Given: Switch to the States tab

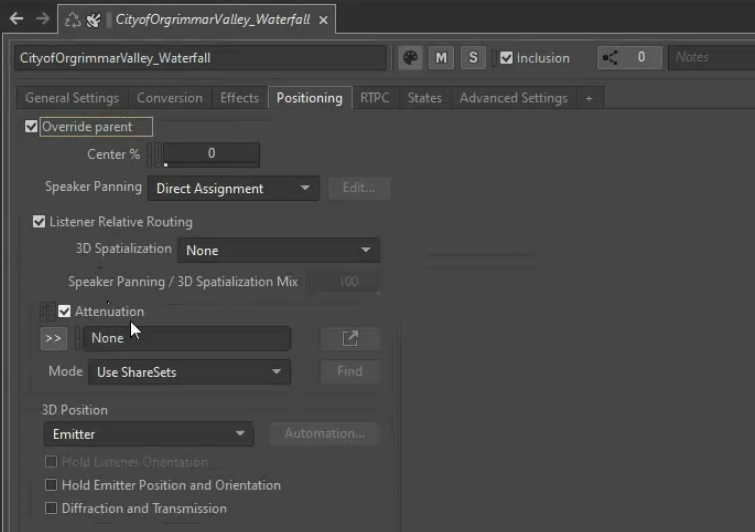Looking at the screenshot, I should (425, 98).
